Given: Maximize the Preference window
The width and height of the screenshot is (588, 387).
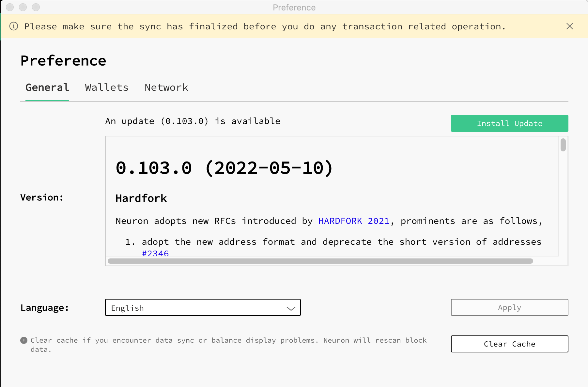Looking at the screenshot, I should (36, 7).
